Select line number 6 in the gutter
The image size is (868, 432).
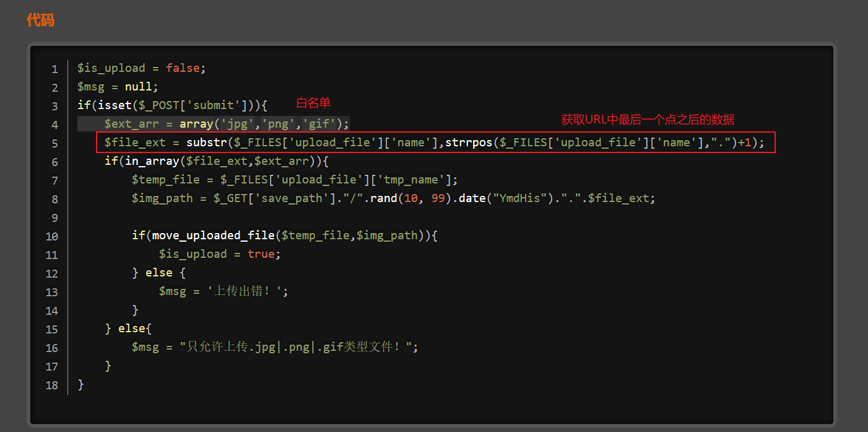[x=55, y=162]
